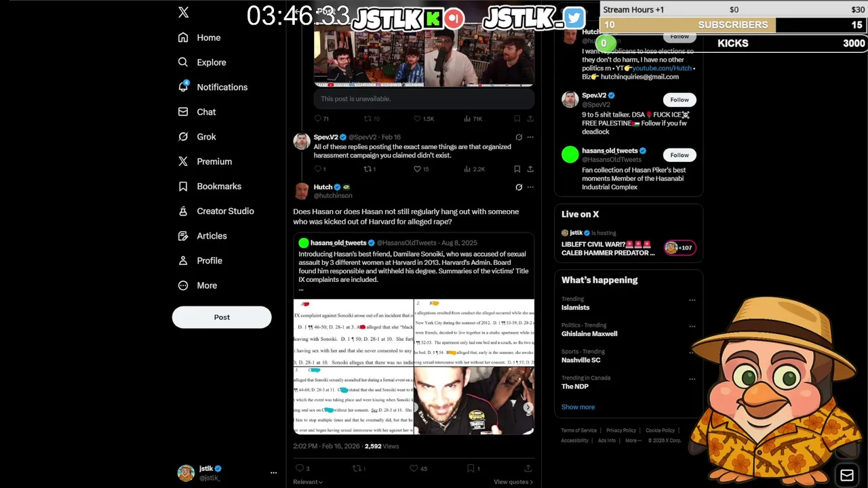Click the Grok icon
Image resolution: width=868 pixels, height=488 pixels.
tap(183, 136)
